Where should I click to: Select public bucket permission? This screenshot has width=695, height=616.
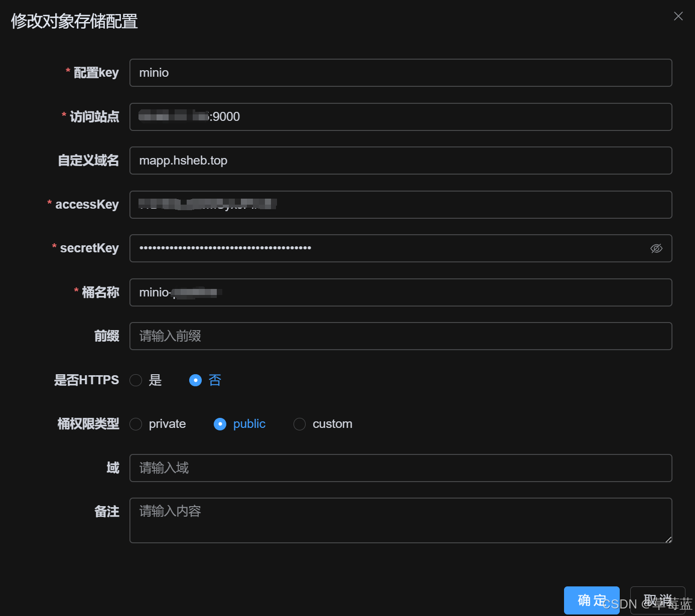coord(220,424)
